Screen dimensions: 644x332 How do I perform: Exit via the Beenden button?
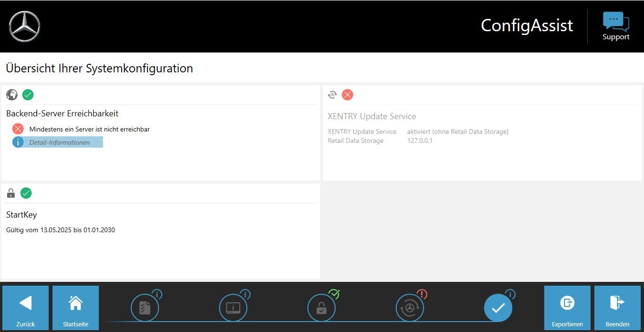coord(618,307)
